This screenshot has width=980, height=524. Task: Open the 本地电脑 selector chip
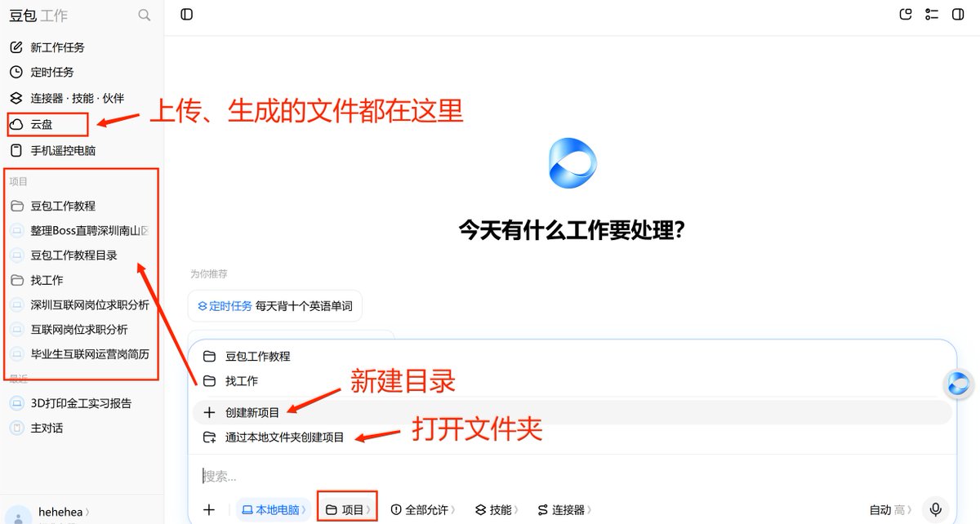pos(274,509)
